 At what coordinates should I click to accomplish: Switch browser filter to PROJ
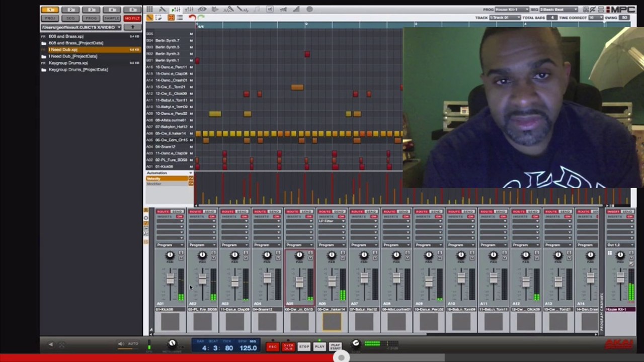coord(50,18)
